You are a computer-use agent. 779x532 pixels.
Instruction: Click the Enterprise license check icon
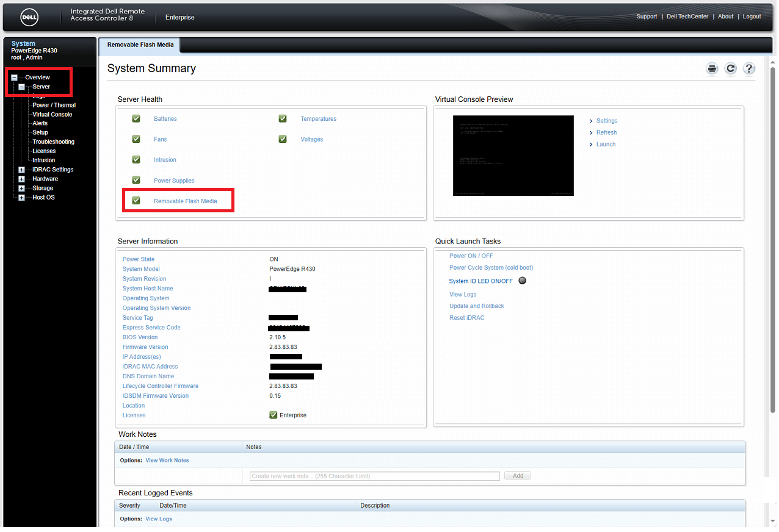point(274,415)
